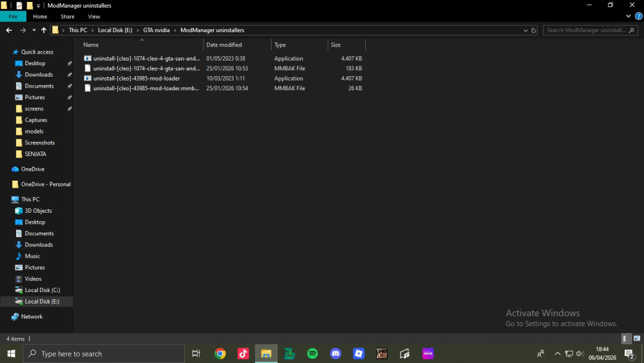Open Videos under This PC

click(33, 279)
